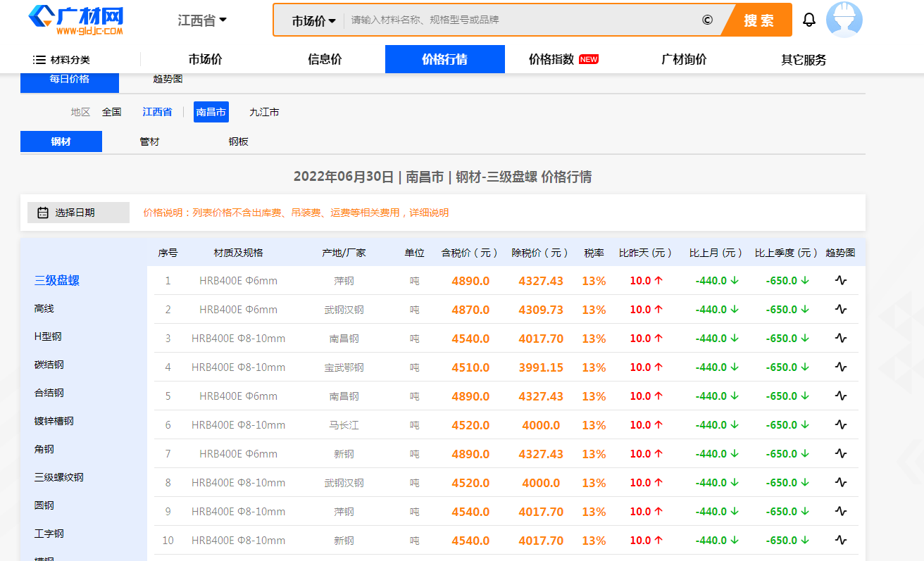The height and width of the screenshot is (561, 924).
Task: Select 高线 in the sidebar
Action: (44, 308)
